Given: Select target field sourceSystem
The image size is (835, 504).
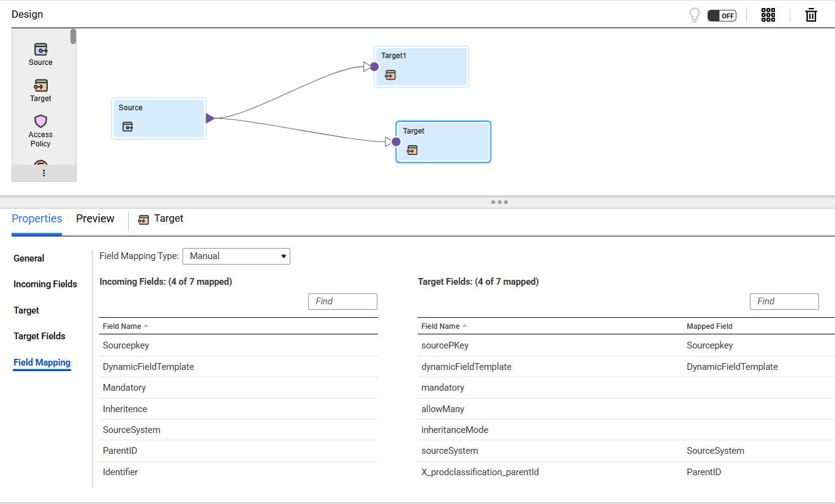Looking at the screenshot, I should tap(450, 451).
